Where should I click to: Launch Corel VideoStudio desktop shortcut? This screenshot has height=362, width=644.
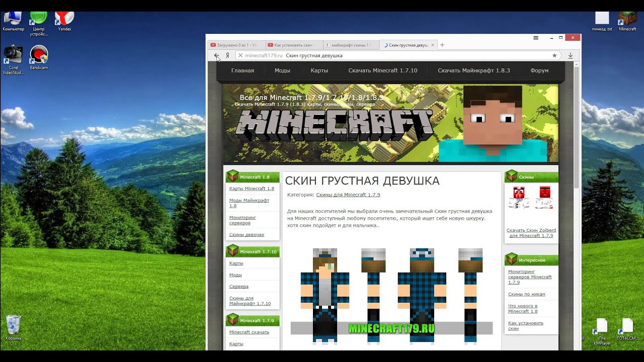[x=13, y=60]
